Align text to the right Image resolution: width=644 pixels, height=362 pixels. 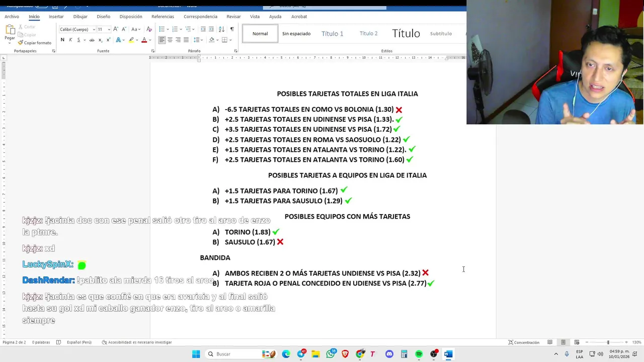click(178, 40)
